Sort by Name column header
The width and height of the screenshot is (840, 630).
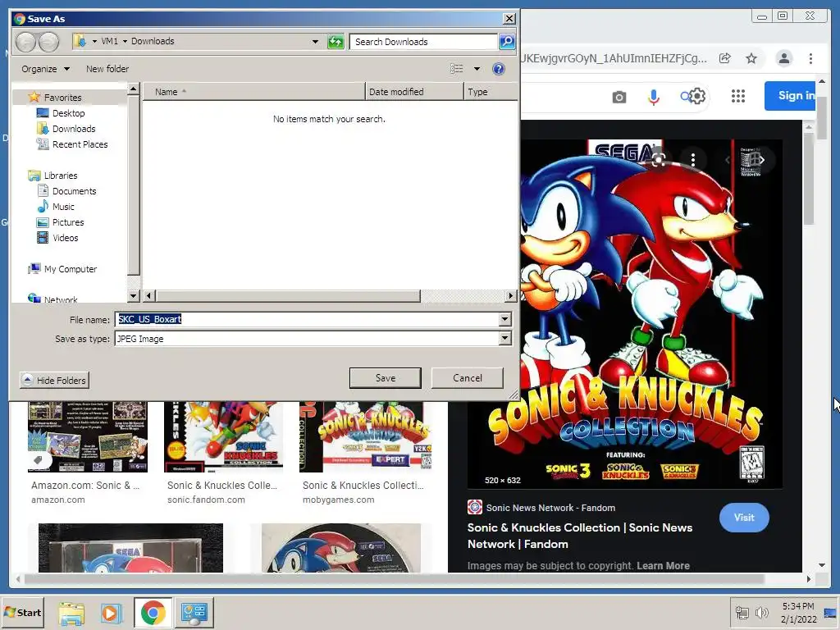point(254,92)
